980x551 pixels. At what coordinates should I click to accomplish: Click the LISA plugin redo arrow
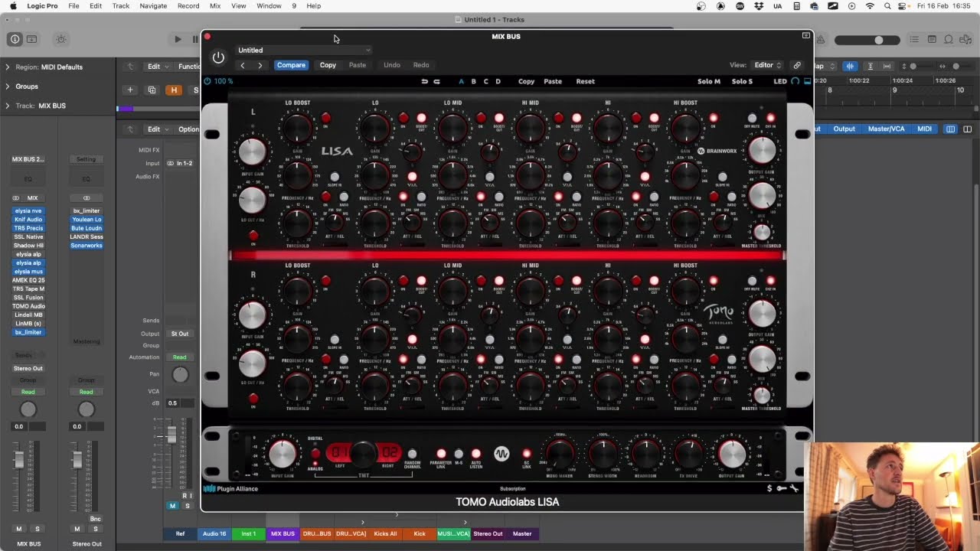436,81
